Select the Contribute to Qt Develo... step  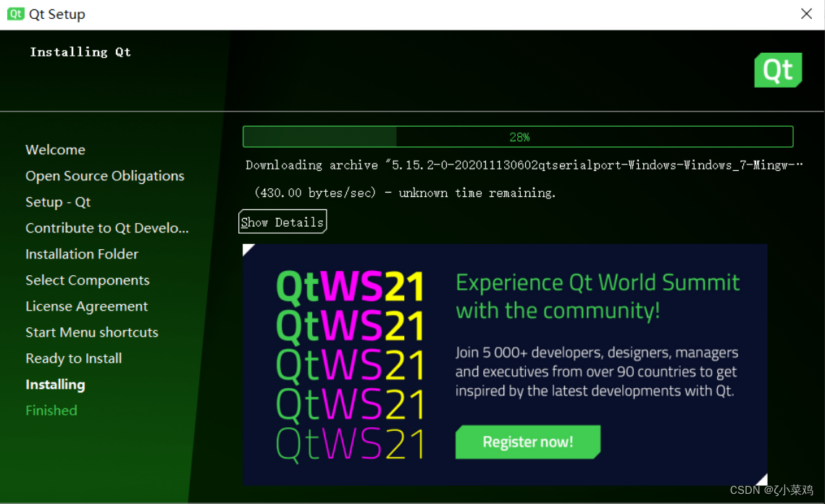(x=106, y=228)
